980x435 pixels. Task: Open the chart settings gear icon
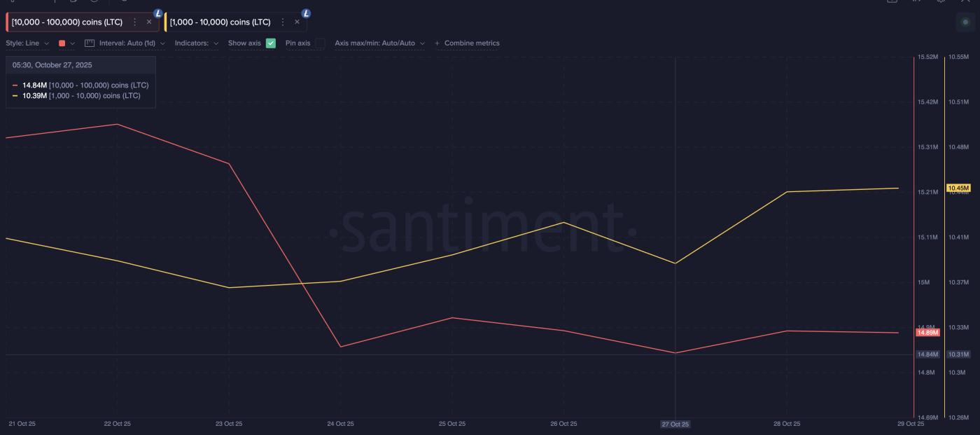pos(939,3)
